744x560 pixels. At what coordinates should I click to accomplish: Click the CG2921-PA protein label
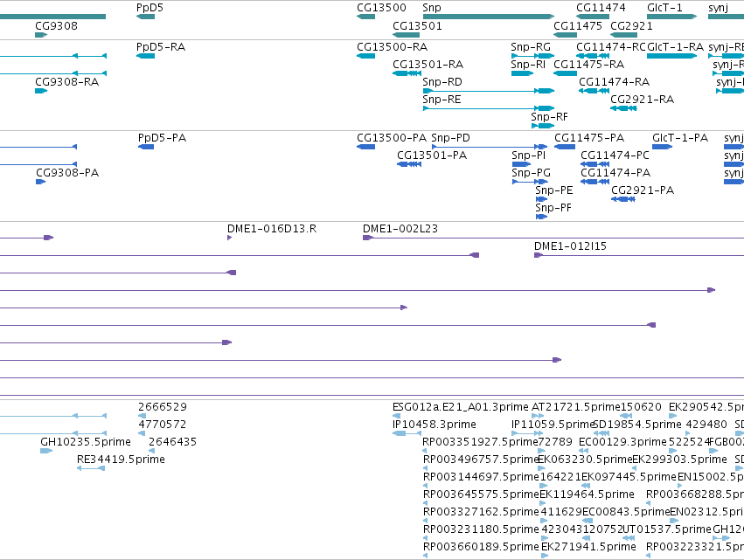(643, 190)
